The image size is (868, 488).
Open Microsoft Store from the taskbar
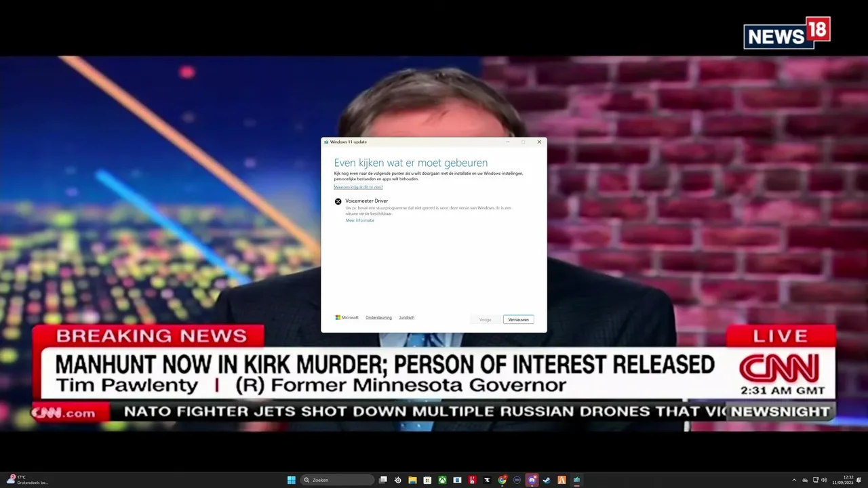coord(427,480)
